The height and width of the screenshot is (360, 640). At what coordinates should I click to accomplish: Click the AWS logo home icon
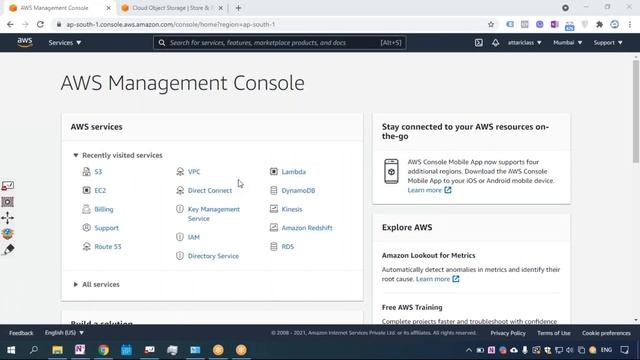(x=24, y=42)
